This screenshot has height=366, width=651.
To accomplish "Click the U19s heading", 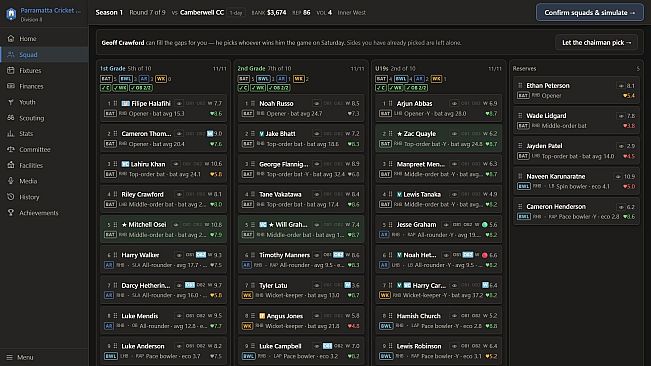I will click(x=382, y=68).
